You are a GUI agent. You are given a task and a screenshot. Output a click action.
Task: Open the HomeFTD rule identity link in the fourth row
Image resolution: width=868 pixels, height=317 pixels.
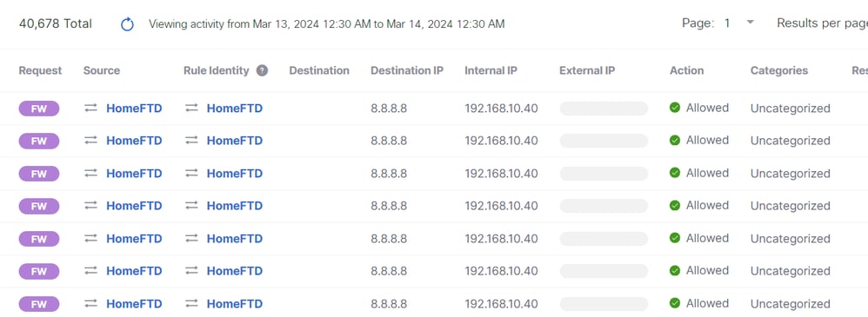pyautogui.click(x=235, y=206)
